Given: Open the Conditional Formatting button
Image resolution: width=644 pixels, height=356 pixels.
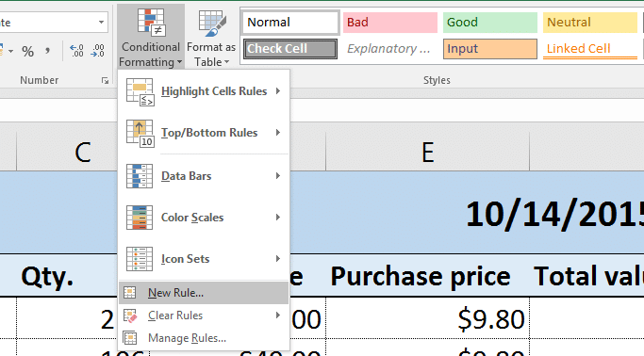Looking at the screenshot, I should pyautogui.click(x=151, y=37).
